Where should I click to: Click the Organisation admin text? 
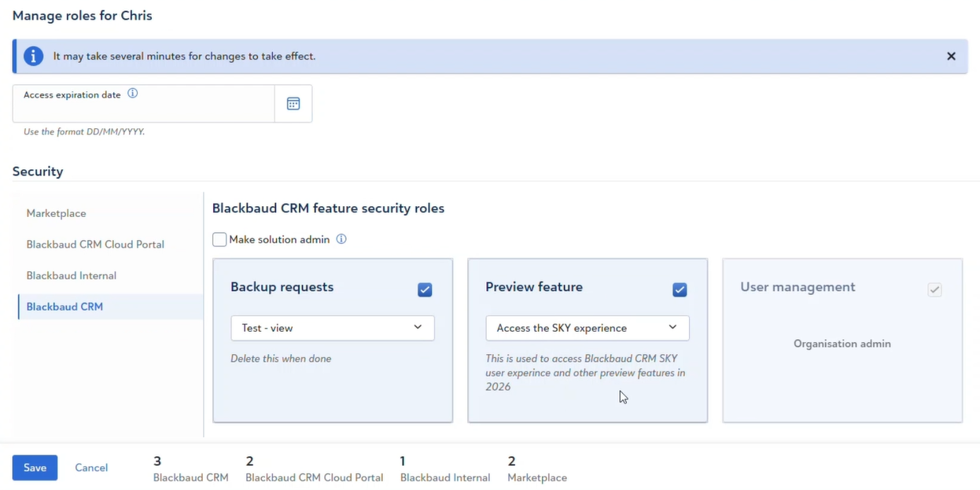coord(842,344)
